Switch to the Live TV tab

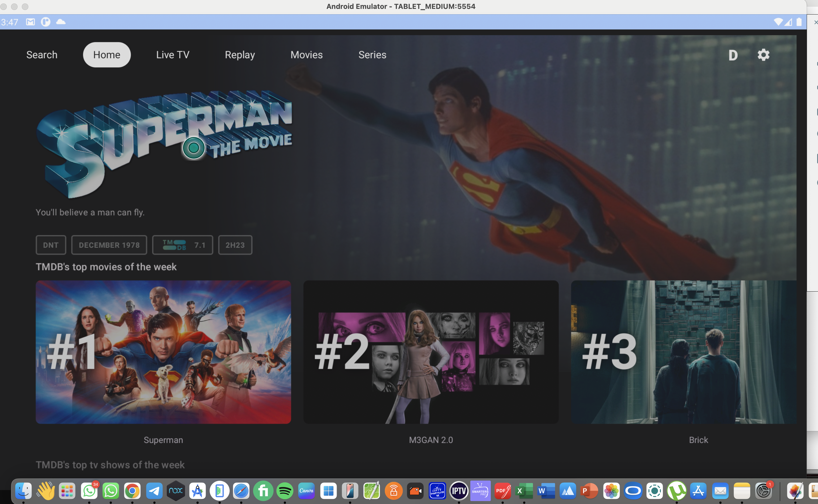[172, 55]
